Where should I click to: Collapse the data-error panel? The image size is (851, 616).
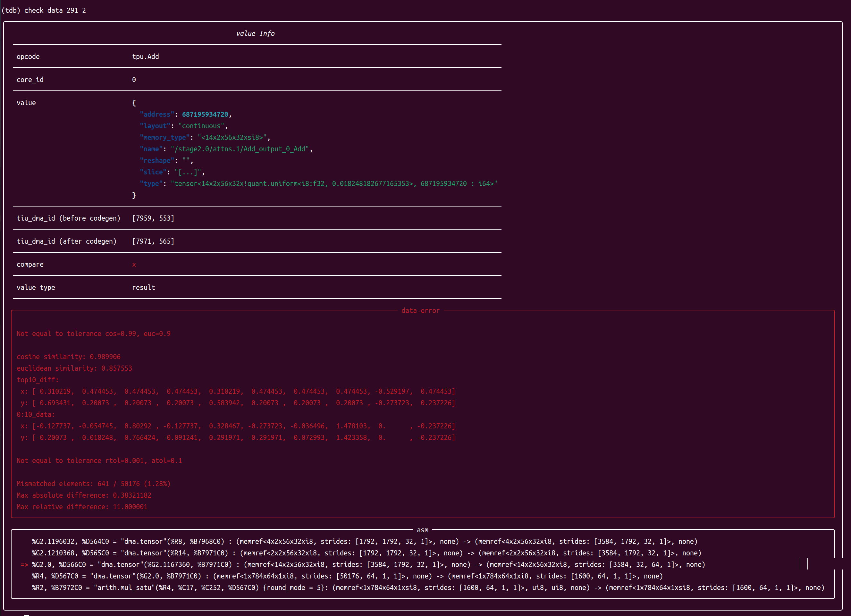tap(420, 310)
